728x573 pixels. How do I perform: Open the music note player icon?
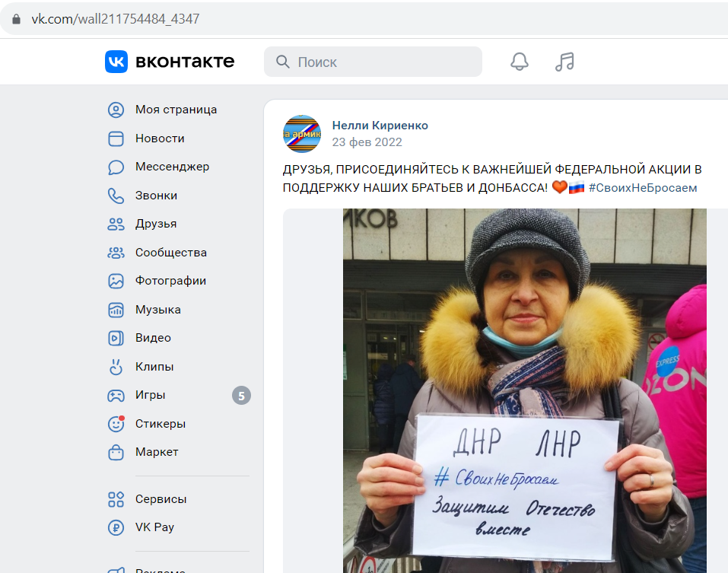[564, 62]
